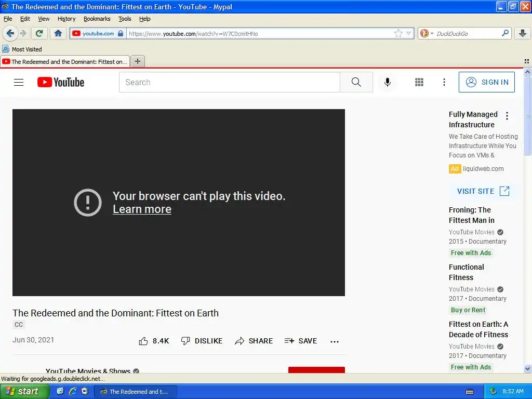Go back with the browser back arrow
This screenshot has width=532, height=399.
(10, 33)
